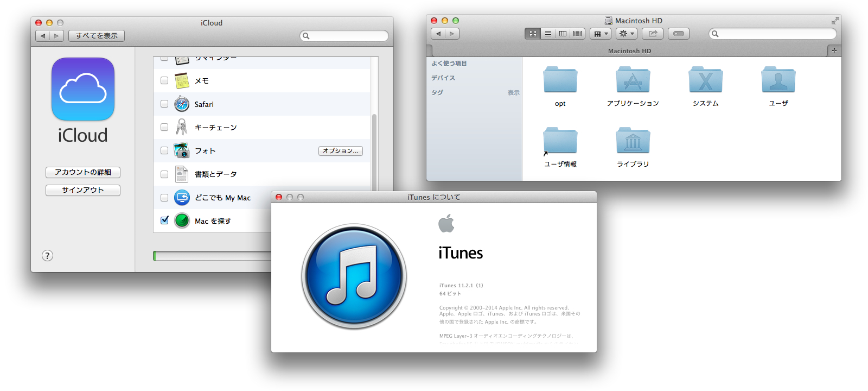Switch Finder to list view
This screenshot has height=391, width=868.
tap(548, 34)
